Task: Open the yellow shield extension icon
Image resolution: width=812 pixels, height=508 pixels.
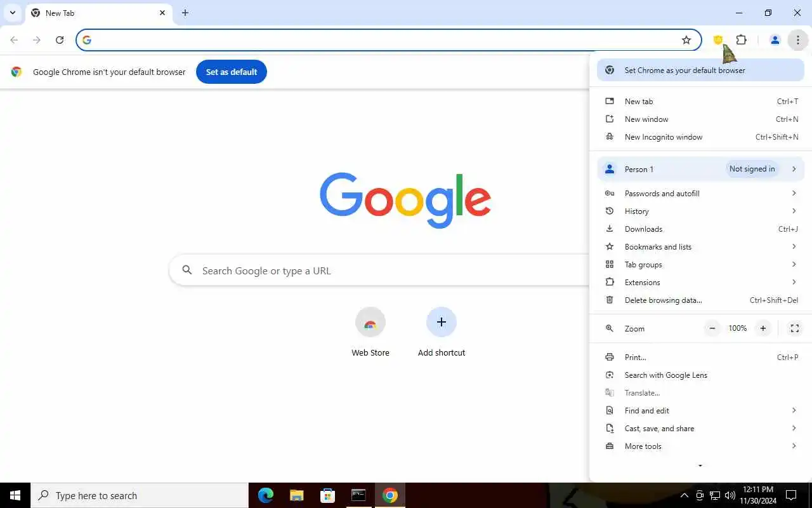Action: point(718,40)
